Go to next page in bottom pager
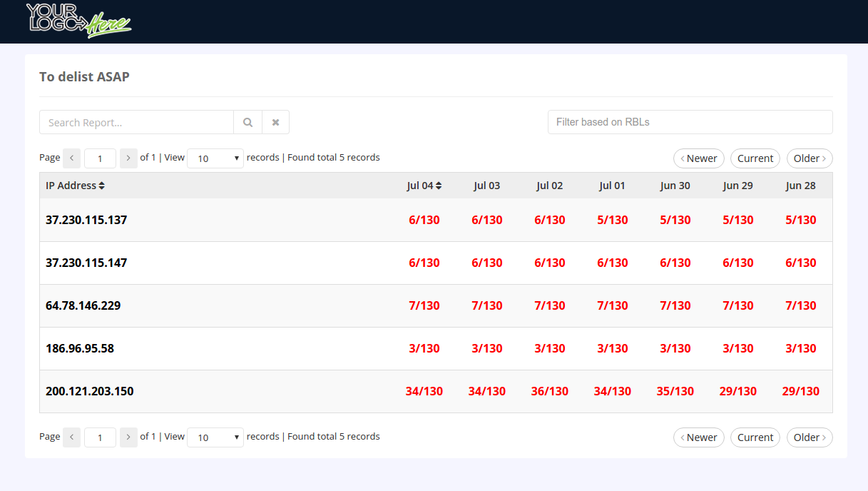The image size is (868, 491). (128, 437)
